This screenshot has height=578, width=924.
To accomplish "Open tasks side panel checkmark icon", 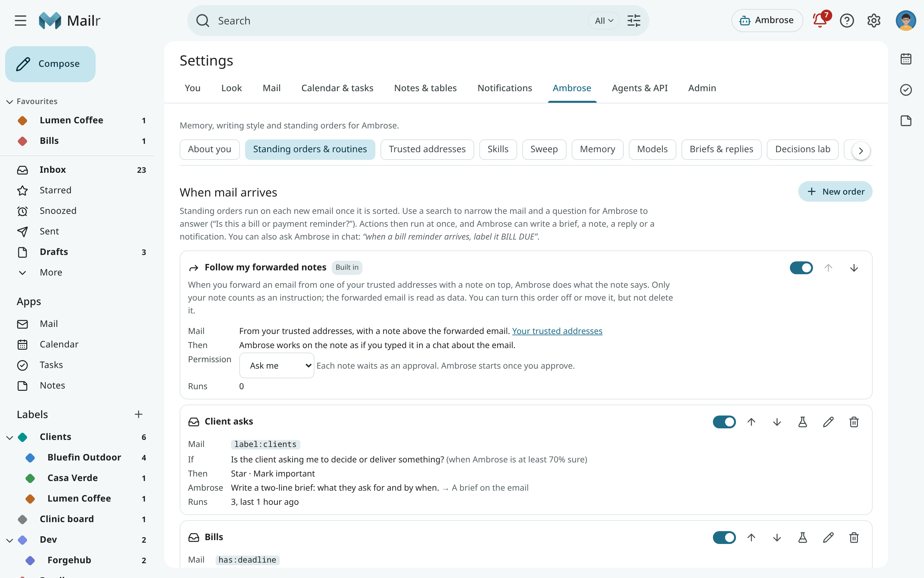I will (x=906, y=90).
